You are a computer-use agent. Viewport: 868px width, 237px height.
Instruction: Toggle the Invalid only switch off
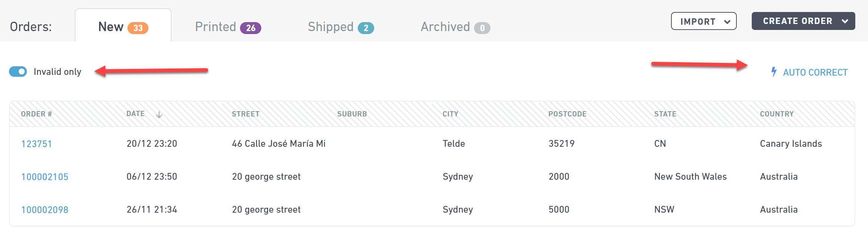(x=18, y=72)
